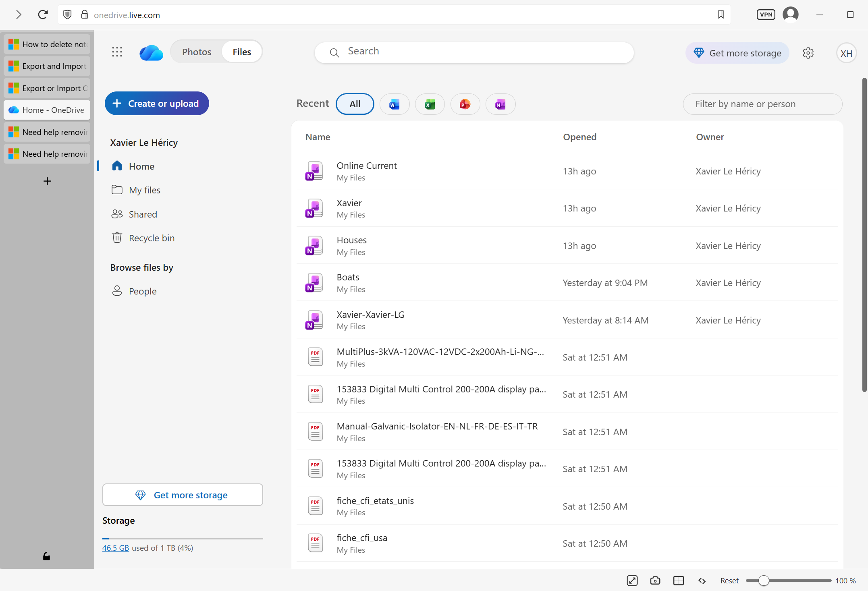The width and height of the screenshot is (868, 591).
Task: Open the Microsoft app launcher grid
Action: (117, 52)
